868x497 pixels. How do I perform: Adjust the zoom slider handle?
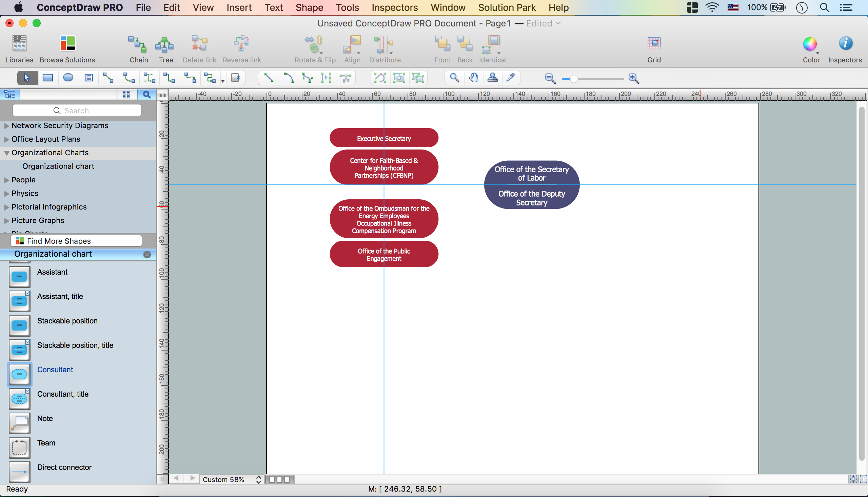(x=574, y=79)
